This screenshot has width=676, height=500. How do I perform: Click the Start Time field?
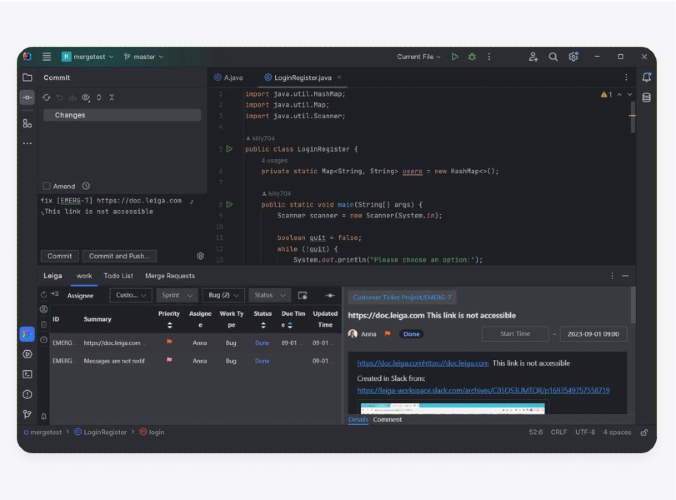(515, 334)
